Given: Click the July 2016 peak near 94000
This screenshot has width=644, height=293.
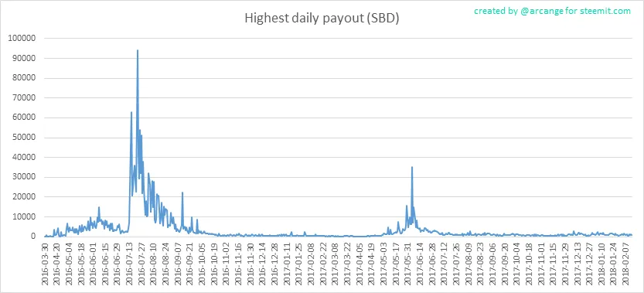Looking at the screenshot, I should (x=138, y=50).
